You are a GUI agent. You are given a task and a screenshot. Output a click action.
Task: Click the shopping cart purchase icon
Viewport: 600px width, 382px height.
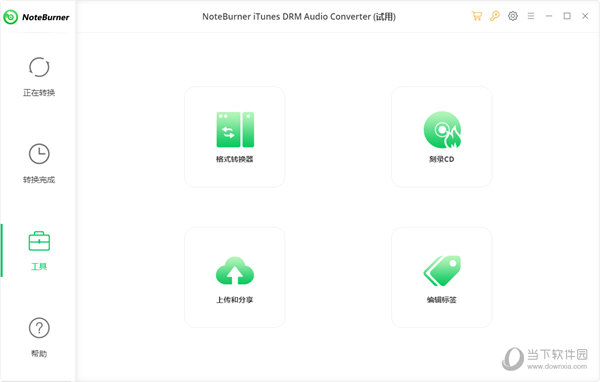pyautogui.click(x=477, y=16)
